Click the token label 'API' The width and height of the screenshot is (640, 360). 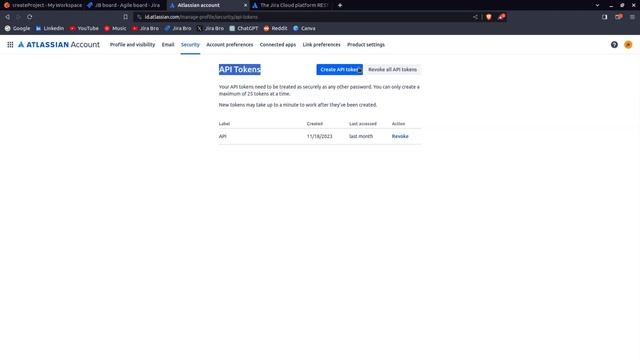tap(222, 136)
